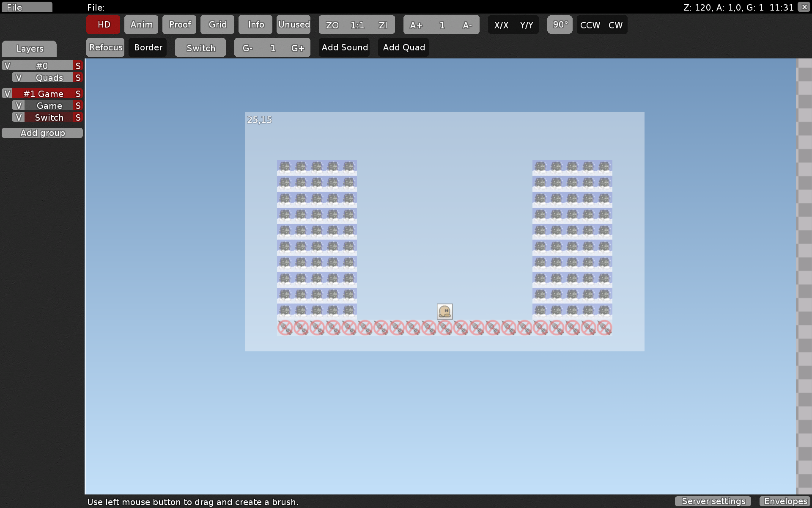The width and height of the screenshot is (812, 508).
Task: Rotate brush counter-clockwise with CCW
Action: (x=590, y=25)
